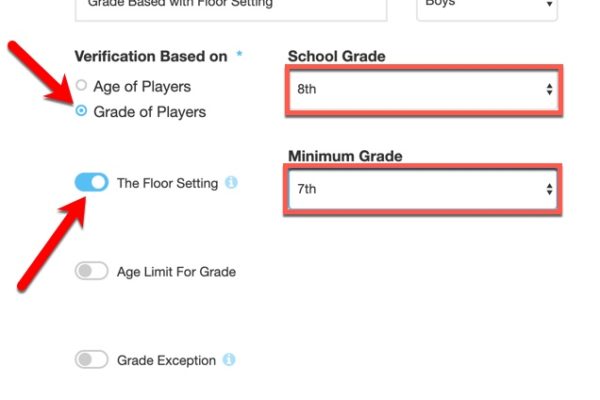
Task: Focus the Grade Based with Floor Setting field
Action: (231, 7)
